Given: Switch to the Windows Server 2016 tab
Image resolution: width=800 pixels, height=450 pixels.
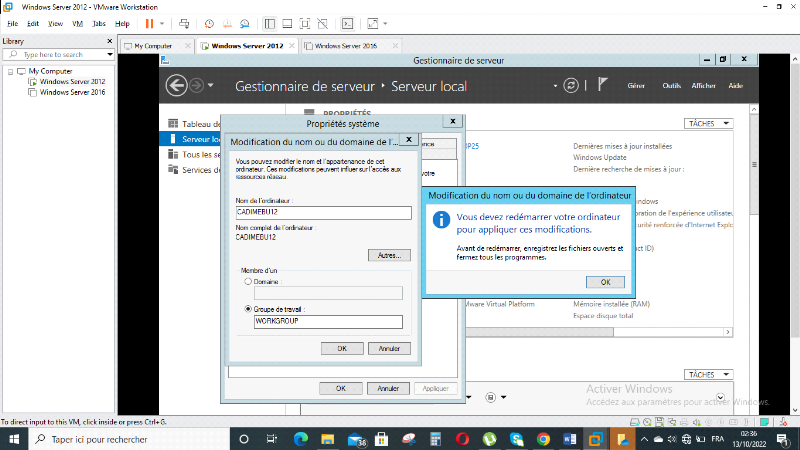Looking at the screenshot, I should 339,45.
